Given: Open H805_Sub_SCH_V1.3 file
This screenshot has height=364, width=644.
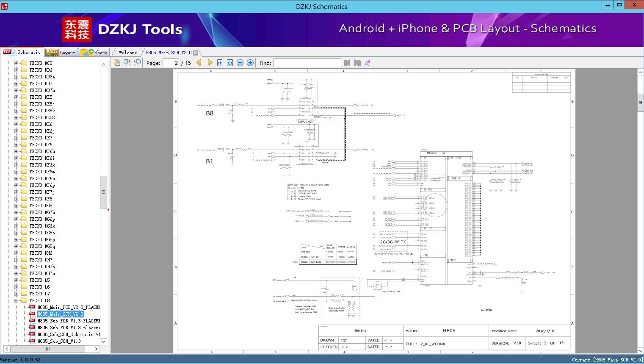Looking at the screenshot, I should point(59,341).
